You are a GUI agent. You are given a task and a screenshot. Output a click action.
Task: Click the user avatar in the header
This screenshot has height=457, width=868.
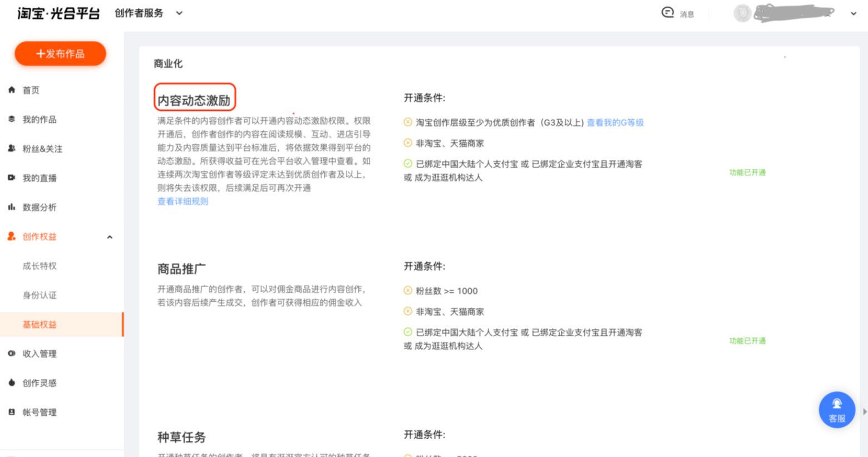(x=742, y=13)
